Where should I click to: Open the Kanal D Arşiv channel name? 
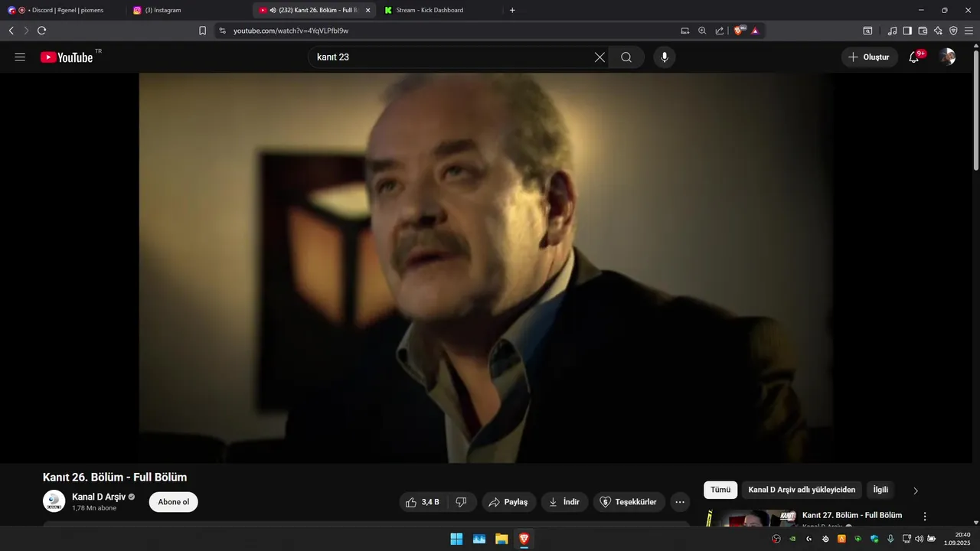[x=99, y=497]
